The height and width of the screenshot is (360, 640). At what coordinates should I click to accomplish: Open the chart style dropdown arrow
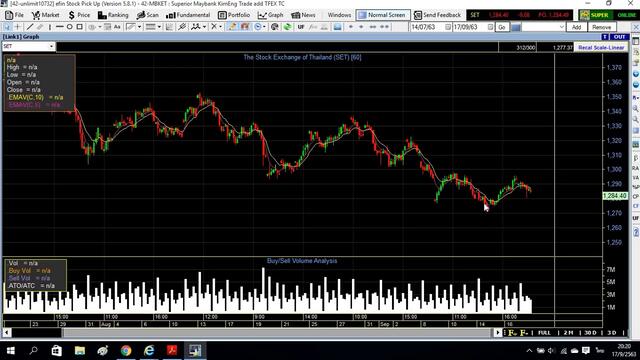click(x=139, y=27)
